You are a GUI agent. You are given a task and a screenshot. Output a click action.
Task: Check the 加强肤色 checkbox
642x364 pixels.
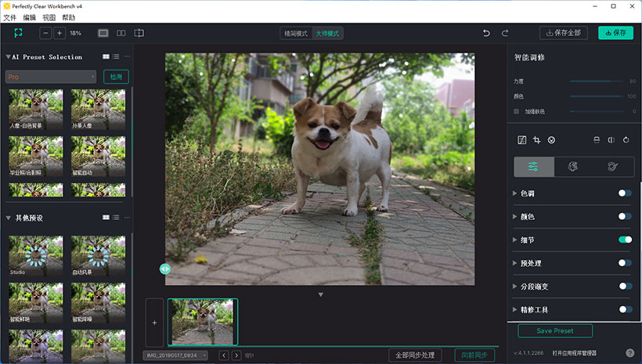(517, 111)
